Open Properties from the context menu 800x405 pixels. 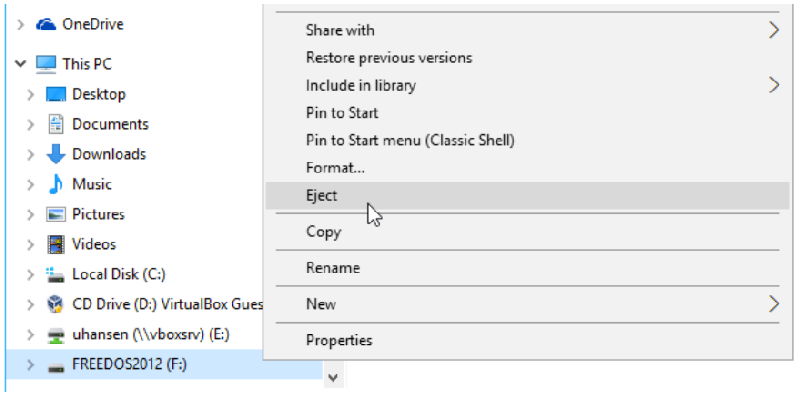pos(339,340)
